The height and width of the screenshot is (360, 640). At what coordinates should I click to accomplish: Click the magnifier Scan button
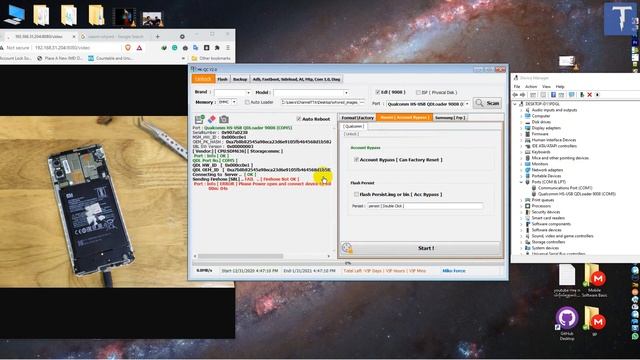coord(488,103)
